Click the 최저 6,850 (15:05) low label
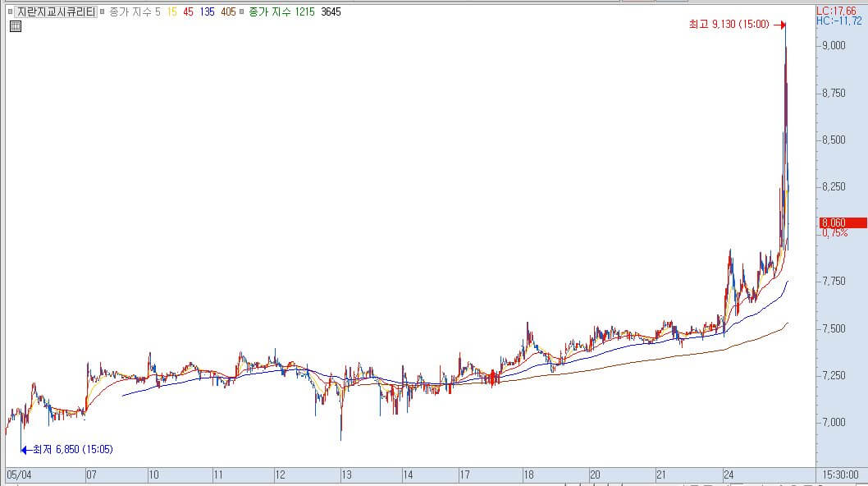This screenshot has height=486, width=868. [72, 449]
